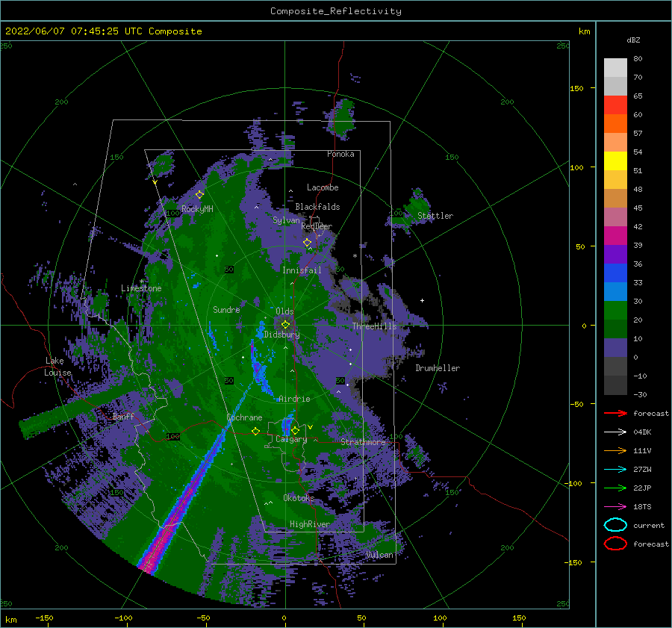
Task: Click the light gray 70 dBZ swatch
Action: (615, 68)
